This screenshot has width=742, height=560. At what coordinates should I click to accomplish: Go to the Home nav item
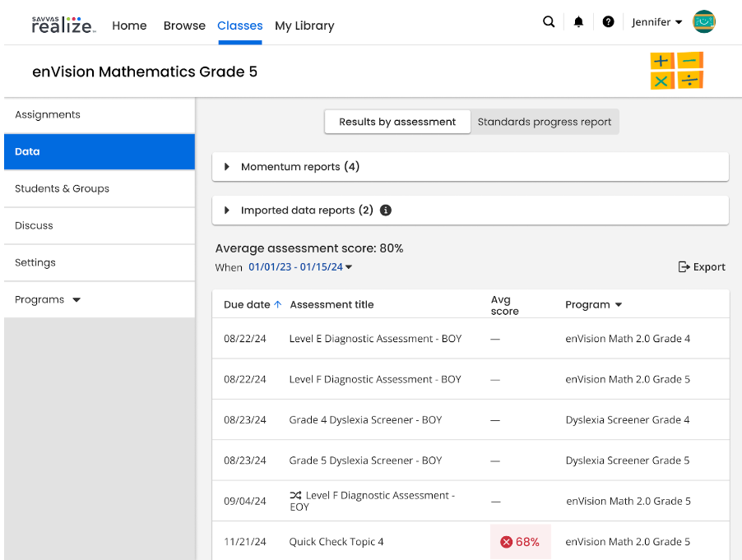(129, 25)
